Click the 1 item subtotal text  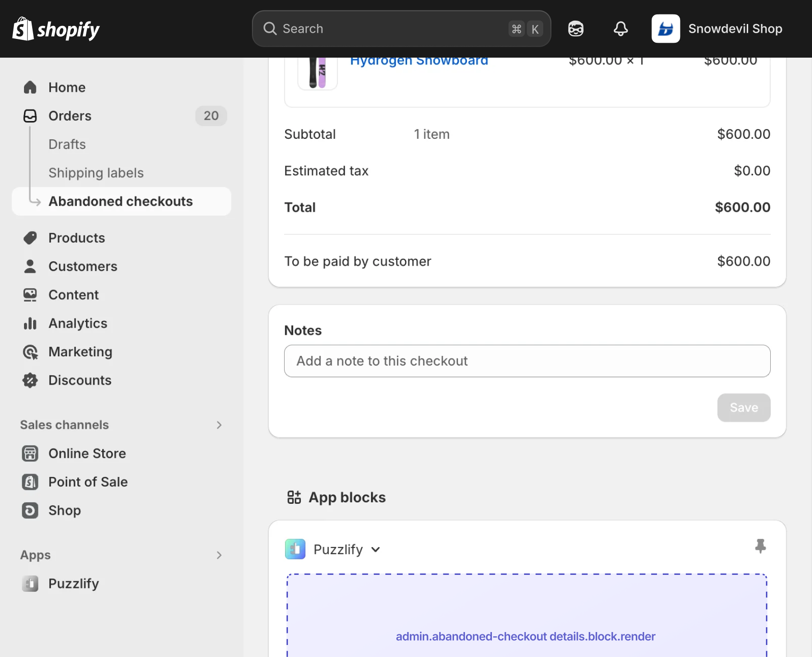point(432,134)
